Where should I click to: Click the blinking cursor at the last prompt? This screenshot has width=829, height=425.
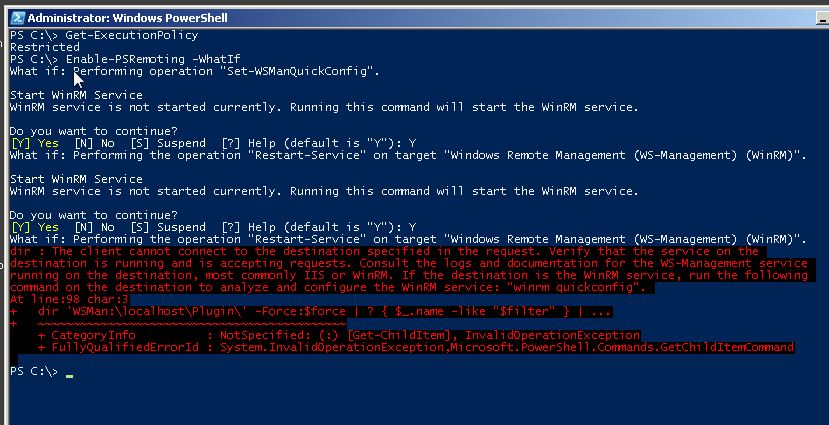69,376
